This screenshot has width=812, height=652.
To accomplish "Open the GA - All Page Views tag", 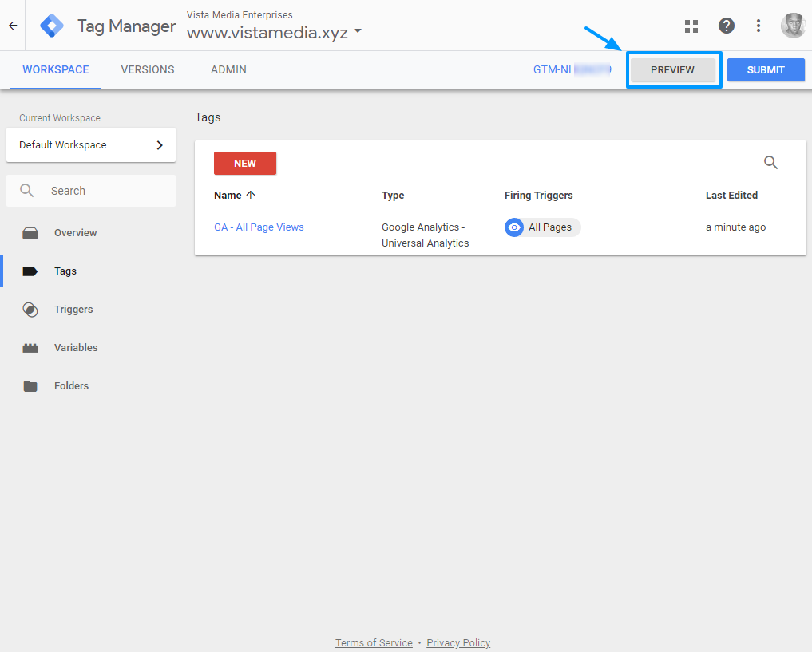I will pos(259,227).
